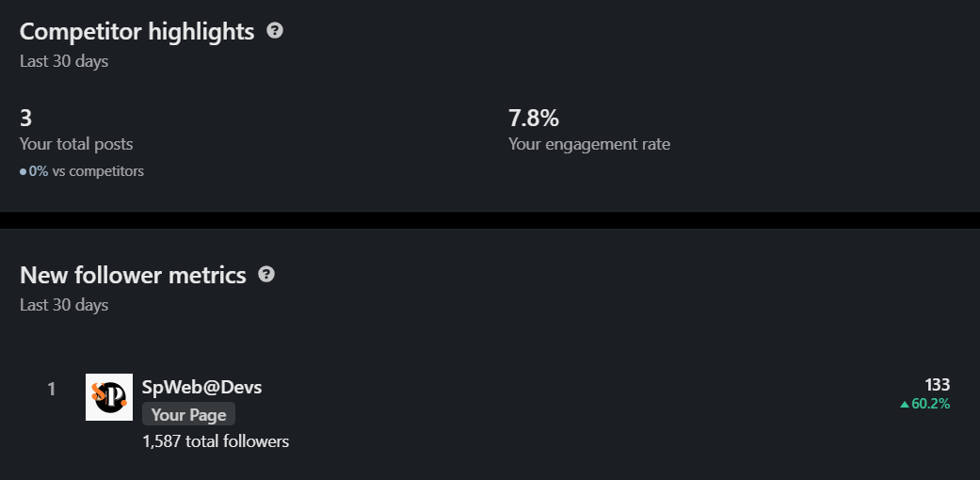Click the SpWeb@Devs page logo

point(109,397)
